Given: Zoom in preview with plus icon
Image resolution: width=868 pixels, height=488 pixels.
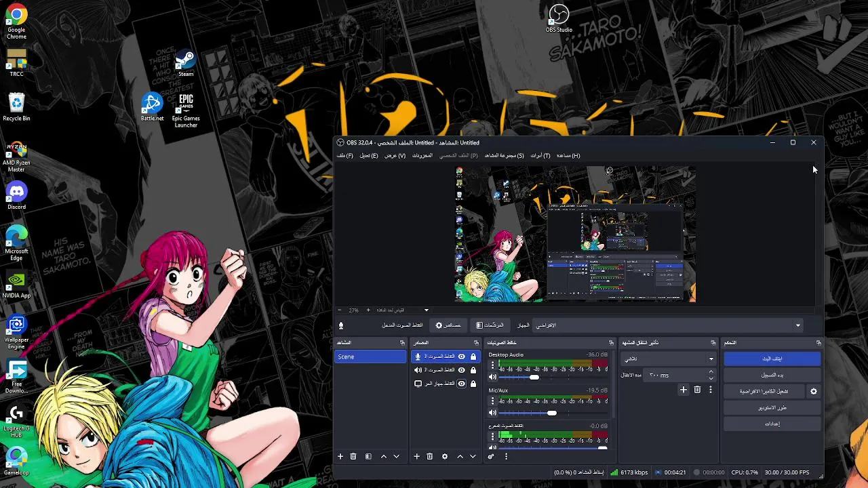Looking at the screenshot, I should click(x=368, y=310).
